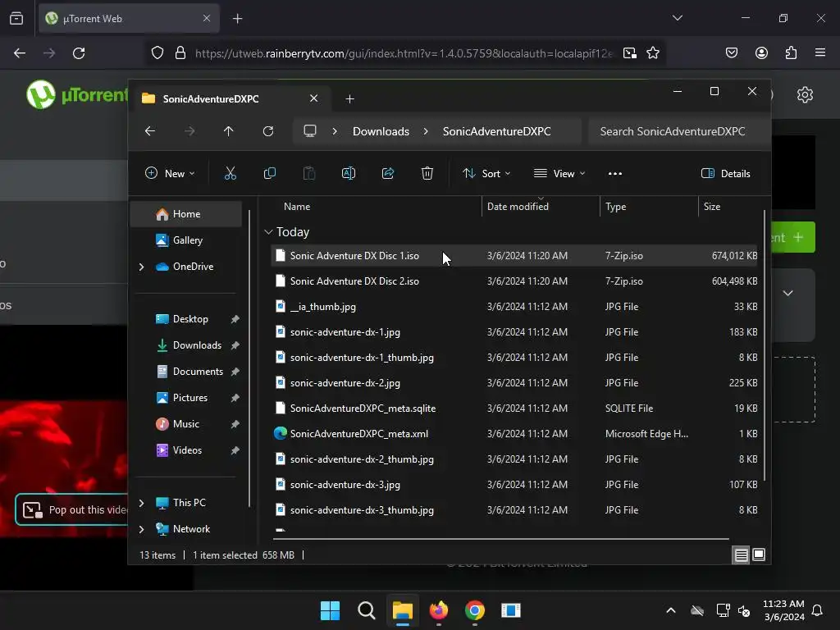Viewport: 840px width, 630px height.
Task: Open Chrome from the taskbar
Action: click(x=475, y=610)
